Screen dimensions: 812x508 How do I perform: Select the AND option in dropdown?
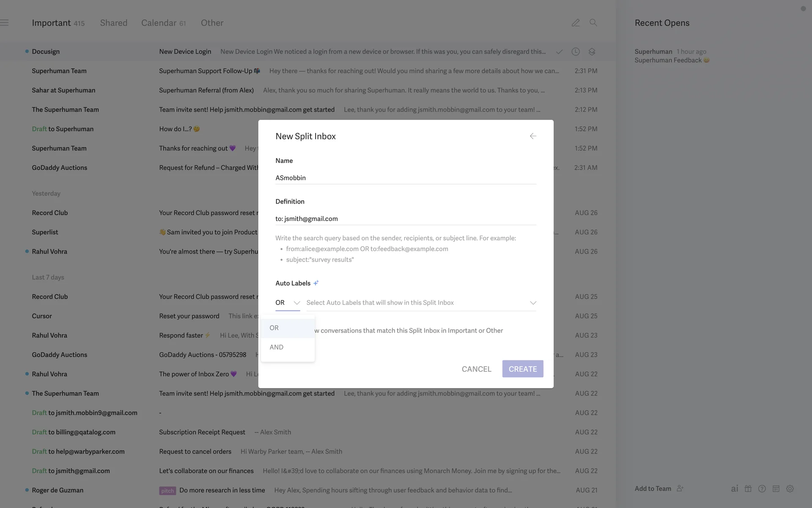coord(277,347)
